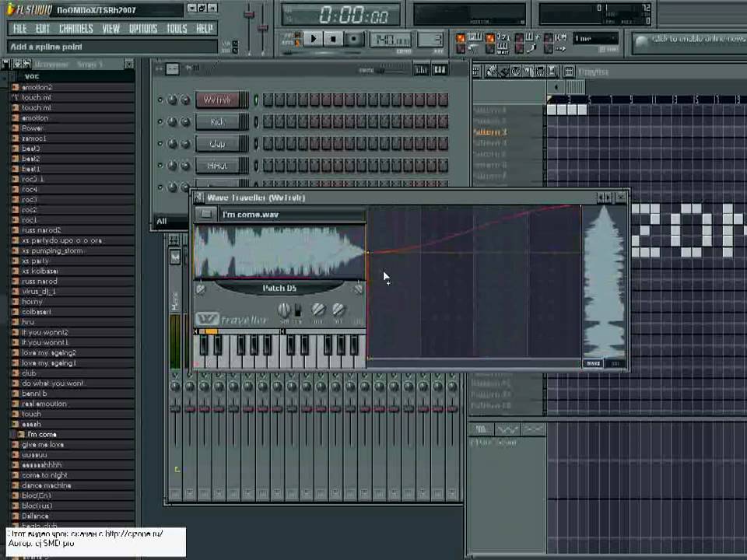The width and height of the screenshot is (747, 560).
Task: Click the main pitch slider
Action: pos(262,29)
